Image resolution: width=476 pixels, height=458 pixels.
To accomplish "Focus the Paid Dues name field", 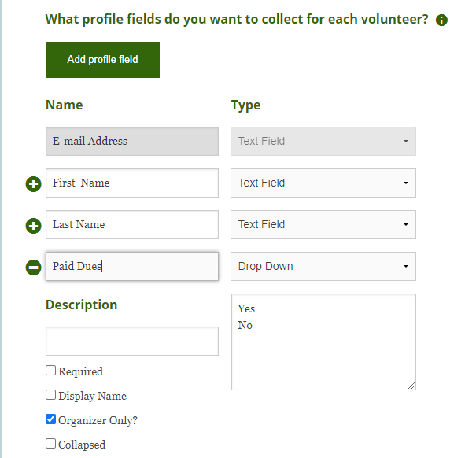I will 131,266.
